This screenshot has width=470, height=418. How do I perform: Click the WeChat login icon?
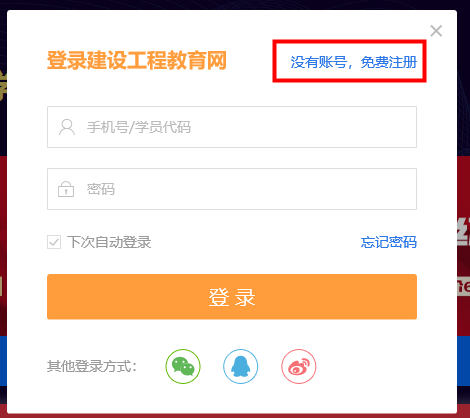tap(183, 366)
